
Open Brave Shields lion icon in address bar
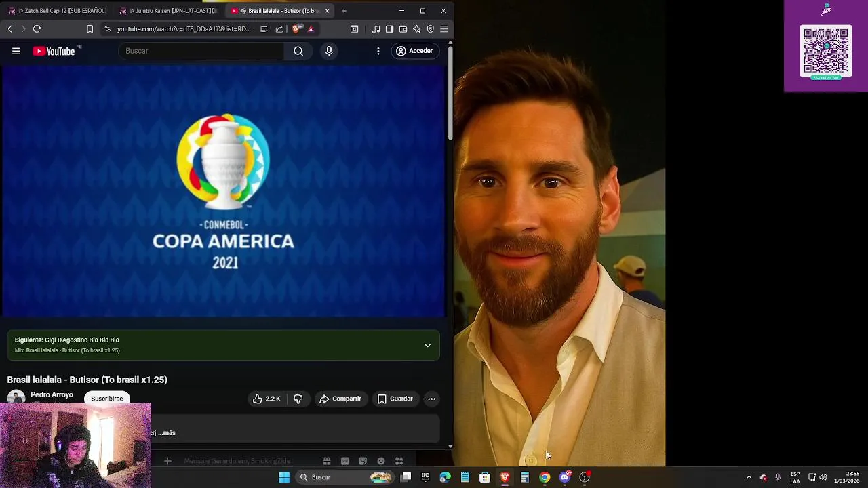[296, 29]
